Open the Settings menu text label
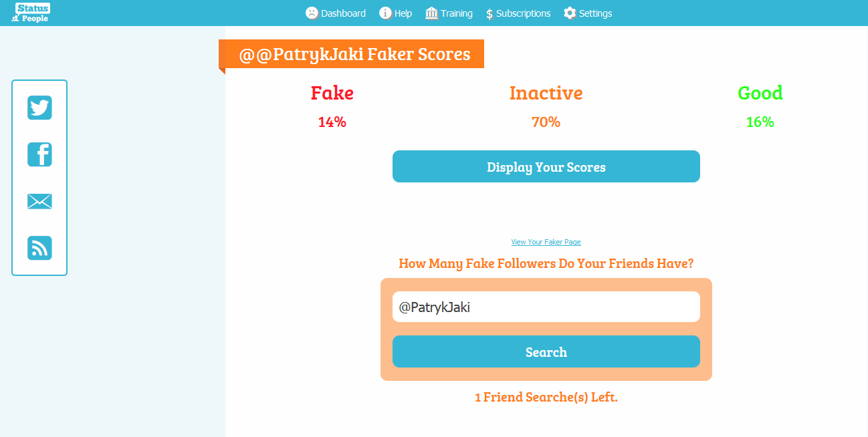Image resolution: width=868 pixels, height=437 pixels. pos(595,13)
